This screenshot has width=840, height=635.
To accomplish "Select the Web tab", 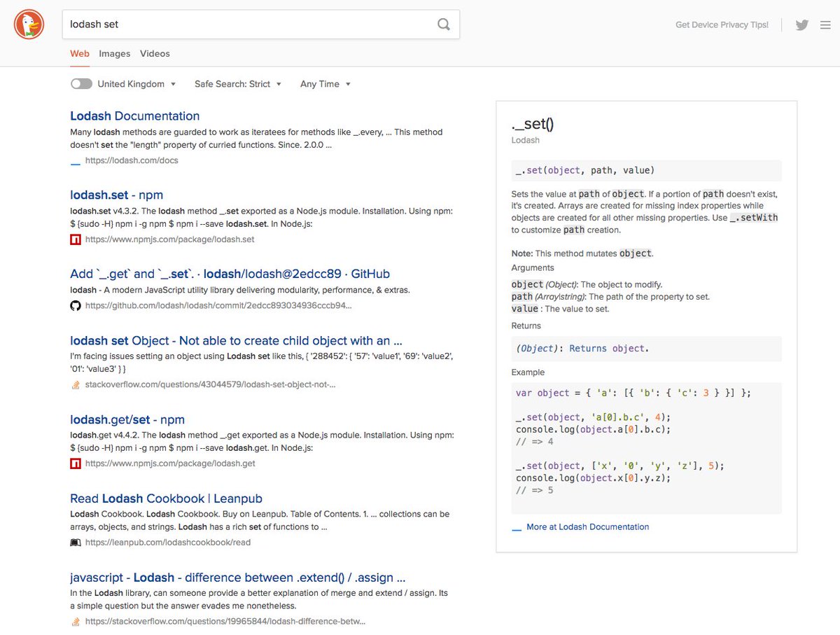I will pos(80,54).
